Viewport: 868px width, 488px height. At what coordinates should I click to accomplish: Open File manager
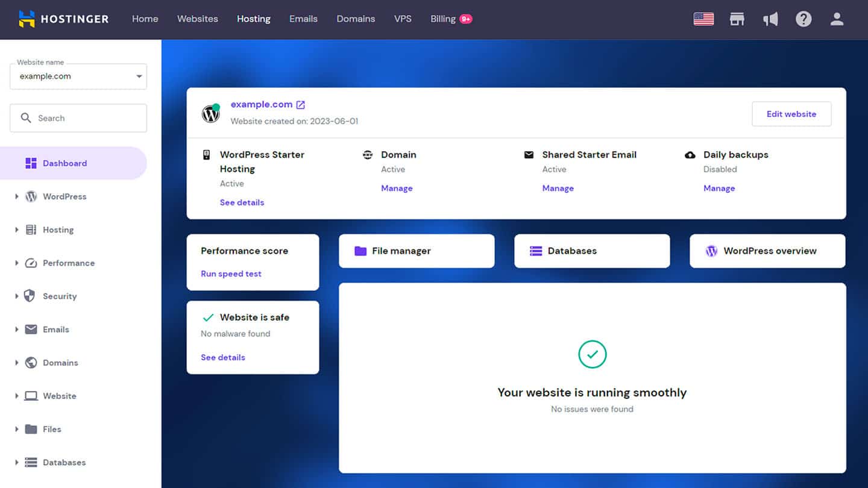416,251
